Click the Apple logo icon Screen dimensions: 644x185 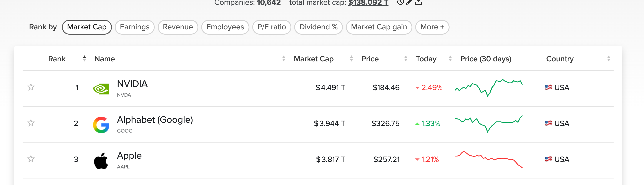pyautogui.click(x=101, y=161)
